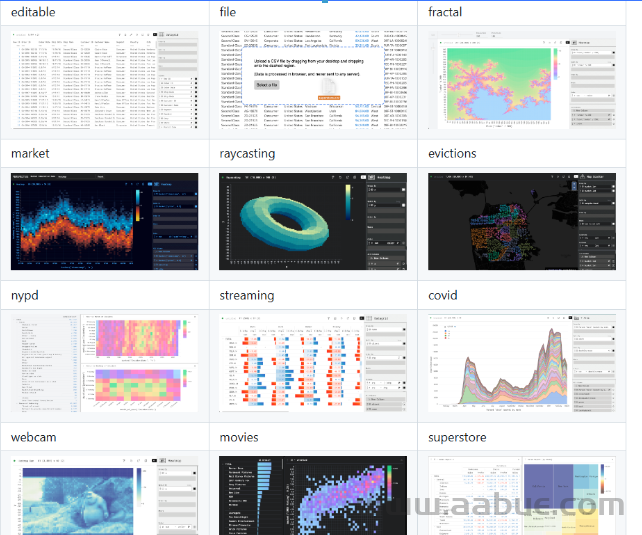Click the "webcam" example title
Image resolution: width=642 pixels, height=535 pixels.
coord(33,437)
